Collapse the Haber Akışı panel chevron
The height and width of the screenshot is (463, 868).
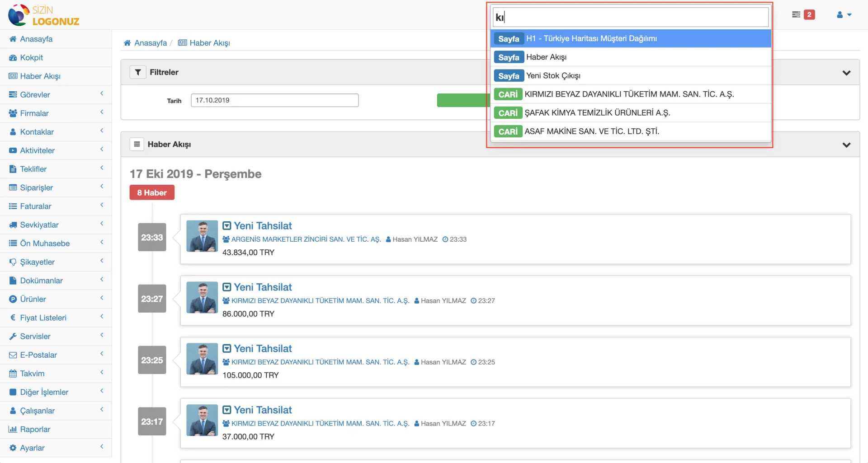(x=846, y=145)
